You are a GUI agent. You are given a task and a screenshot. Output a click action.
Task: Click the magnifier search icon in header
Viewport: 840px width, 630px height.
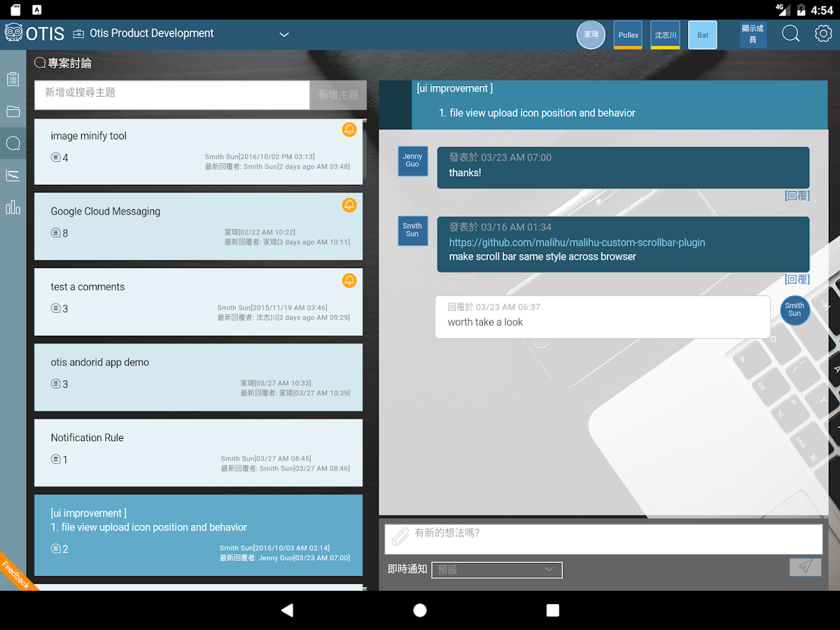[790, 34]
